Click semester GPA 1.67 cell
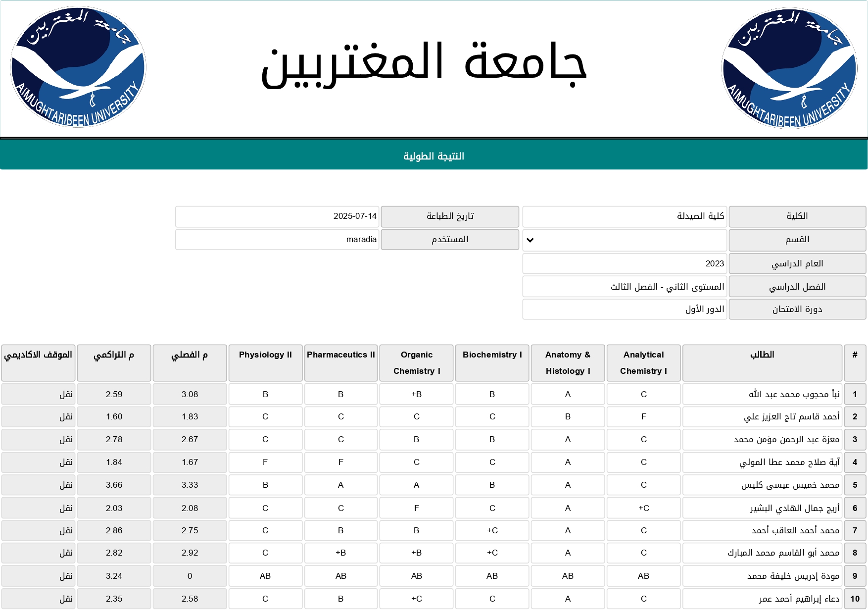The height and width of the screenshot is (614, 868). coord(190,462)
